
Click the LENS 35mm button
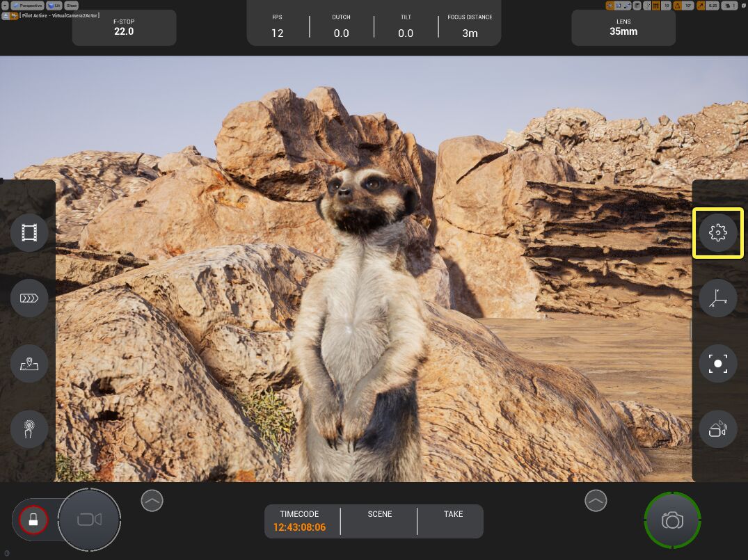tap(623, 27)
